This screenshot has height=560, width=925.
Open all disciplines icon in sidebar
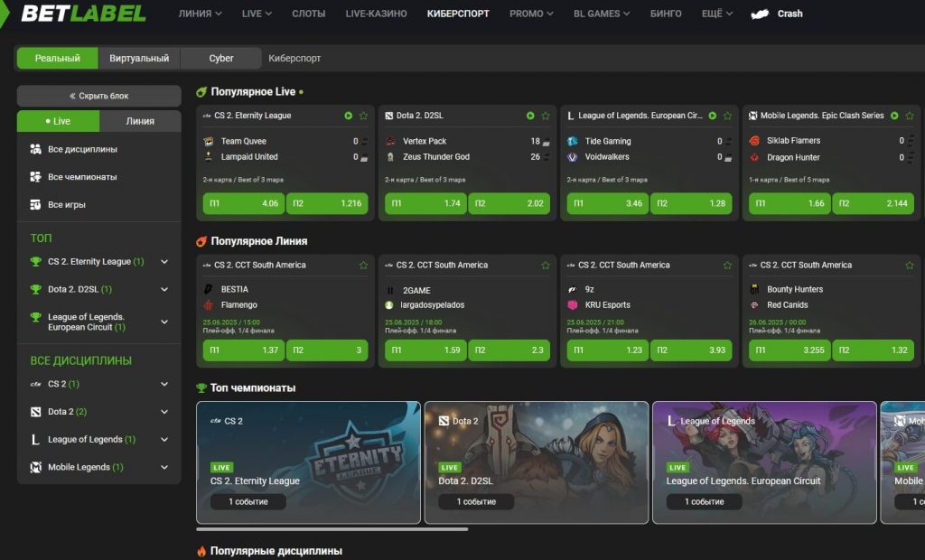pos(35,149)
